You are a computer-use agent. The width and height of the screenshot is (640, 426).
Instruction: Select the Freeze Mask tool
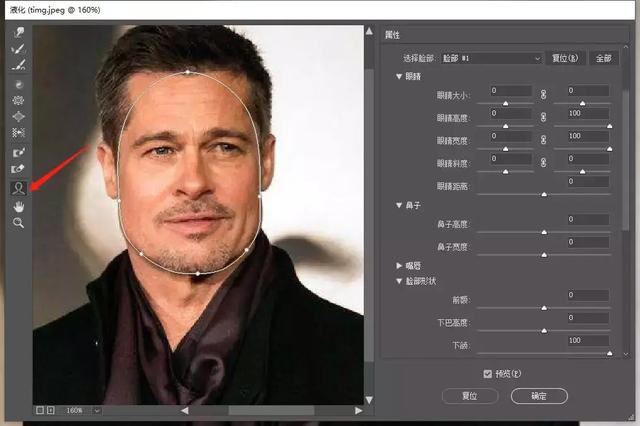[x=18, y=152]
